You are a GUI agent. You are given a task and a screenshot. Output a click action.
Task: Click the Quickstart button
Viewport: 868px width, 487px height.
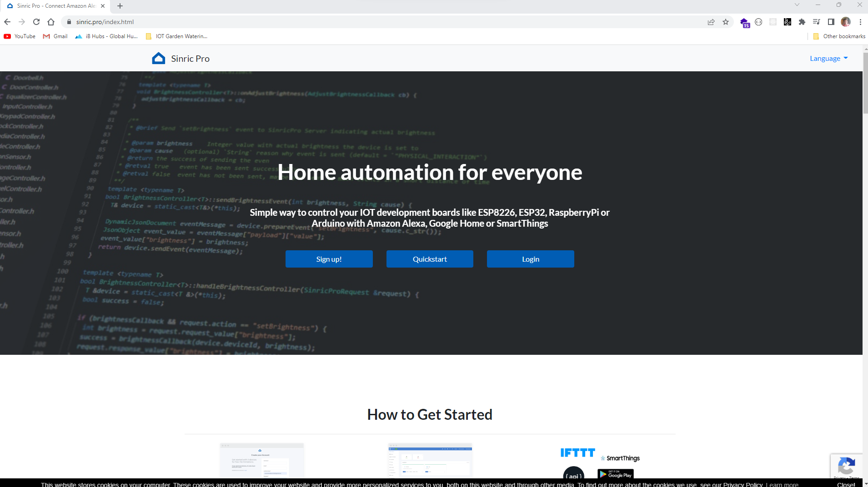430,259
